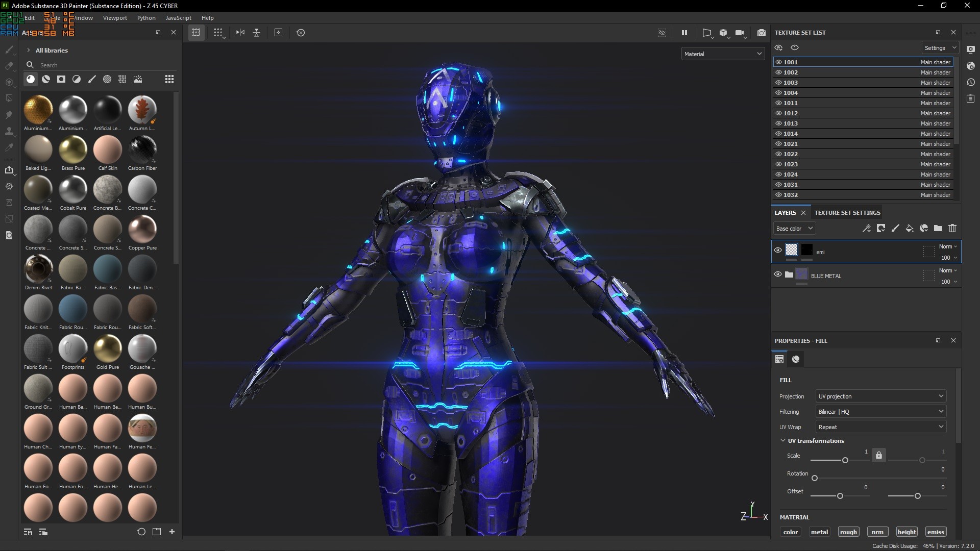Hide the emi layer
Image resolution: width=980 pixels, height=551 pixels.
(x=778, y=250)
